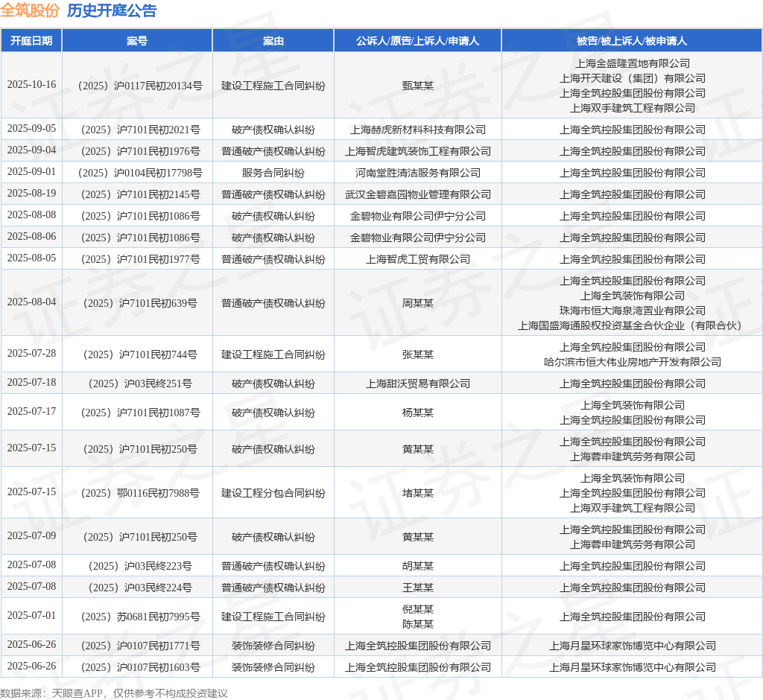Screen dimensions: 763x700
Task: Click case number 沪7101民初639号
Action: [140, 304]
